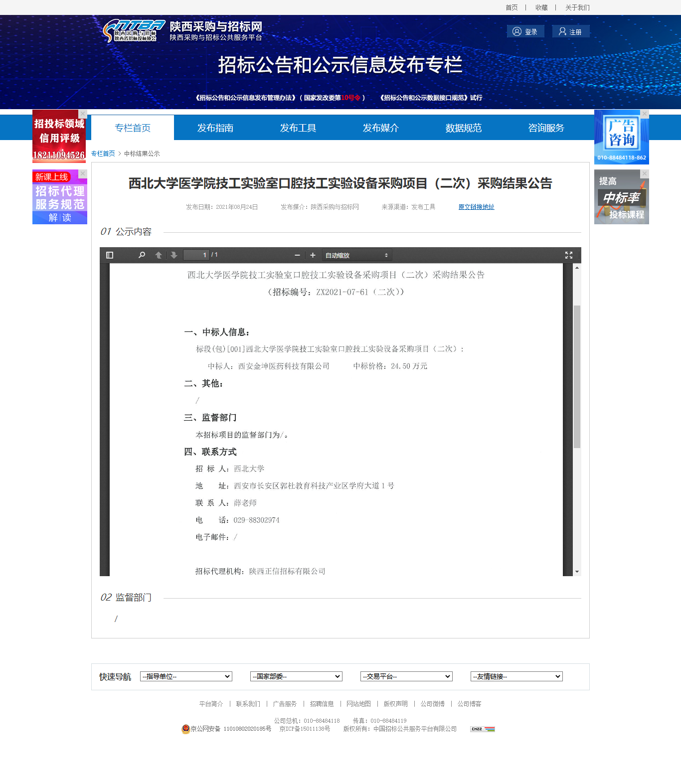Go to previous PDF page arrow
The height and width of the screenshot is (784, 681).
(x=159, y=255)
